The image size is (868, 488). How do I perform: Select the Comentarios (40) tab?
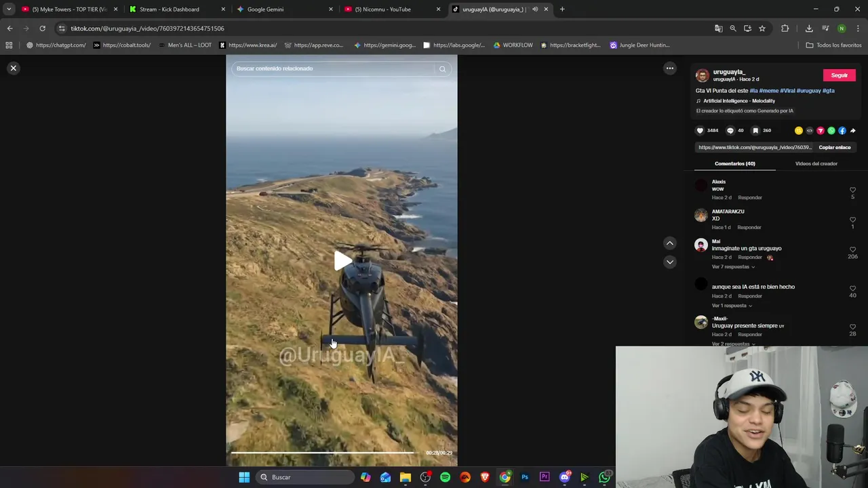(x=734, y=163)
